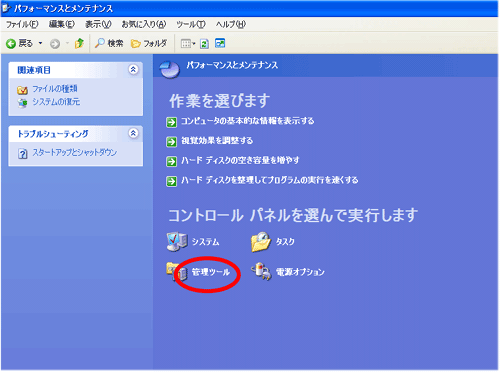Click the システム label
Image resolution: width=500 pixels, height=372 pixels.
(206, 242)
